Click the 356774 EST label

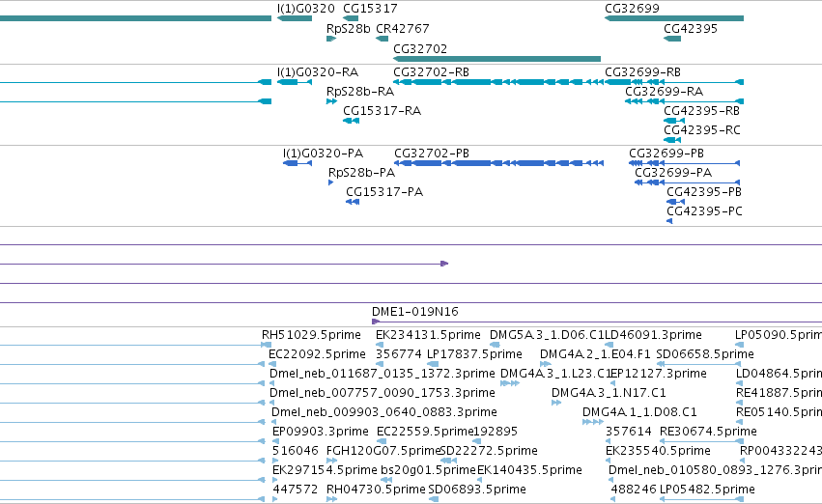coord(398,354)
